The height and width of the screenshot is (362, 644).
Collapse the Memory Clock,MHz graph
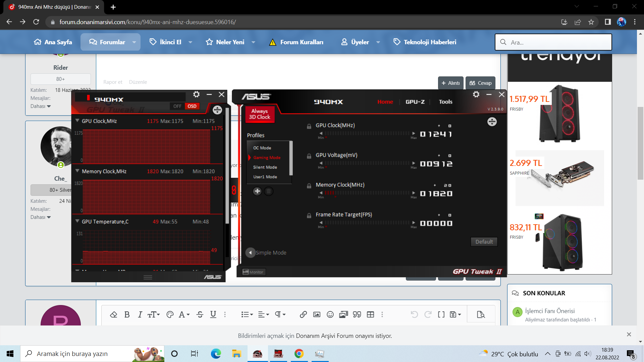pos(77,171)
